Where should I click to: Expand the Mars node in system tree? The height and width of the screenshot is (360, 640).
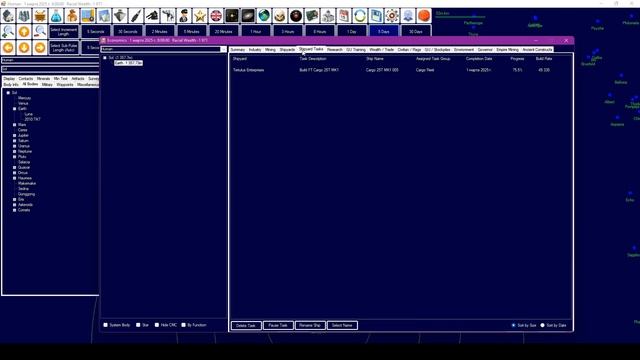15,125
